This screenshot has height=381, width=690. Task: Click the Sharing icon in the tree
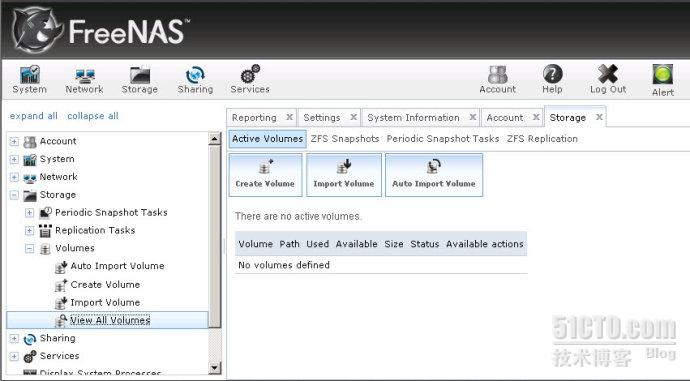click(x=29, y=339)
